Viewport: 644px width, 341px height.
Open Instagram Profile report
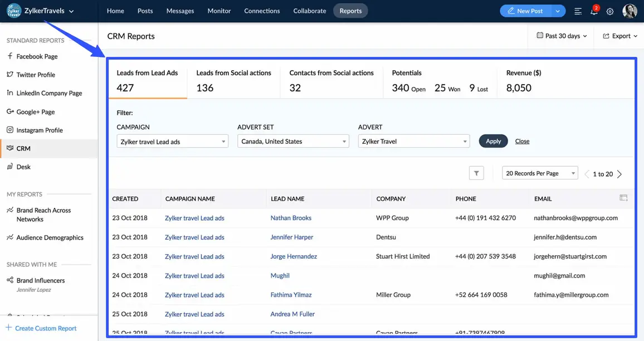coord(39,130)
